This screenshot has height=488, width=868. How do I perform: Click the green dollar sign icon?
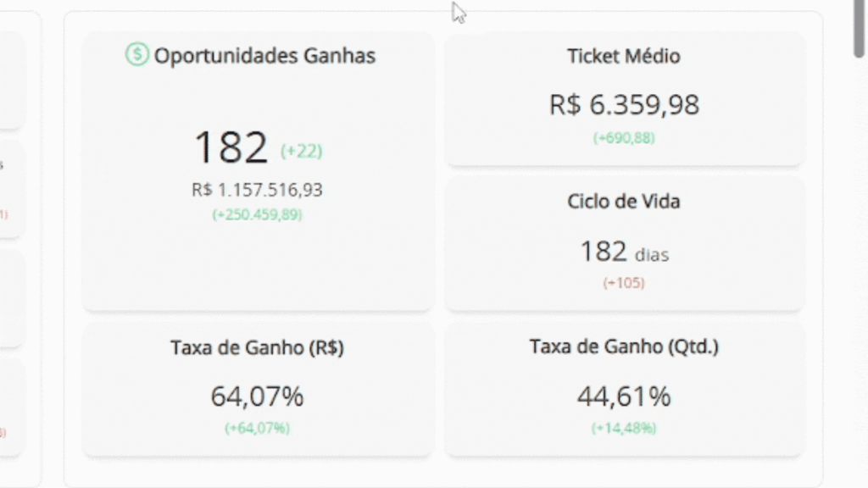[x=136, y=54]
